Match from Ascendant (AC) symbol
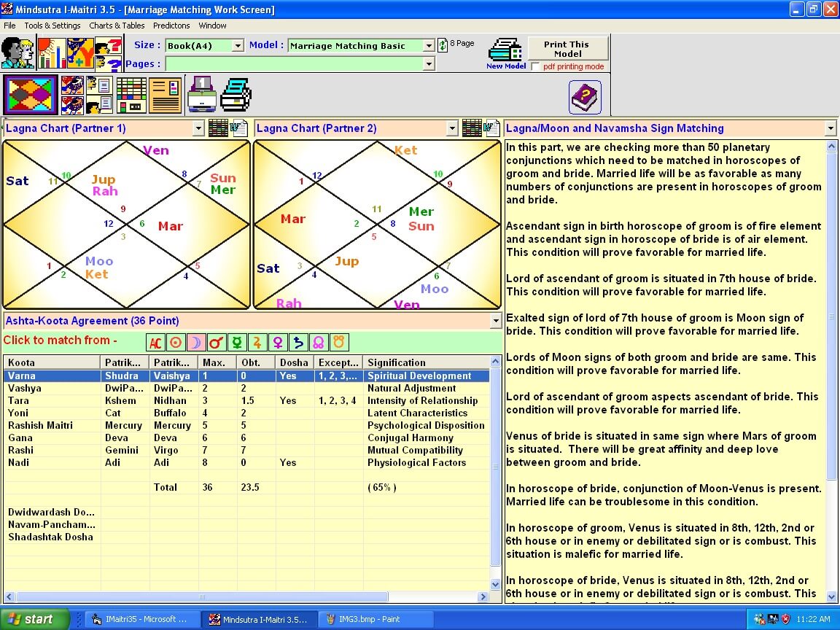Viewport: 840px width, 630px height. tap(155, 342)
